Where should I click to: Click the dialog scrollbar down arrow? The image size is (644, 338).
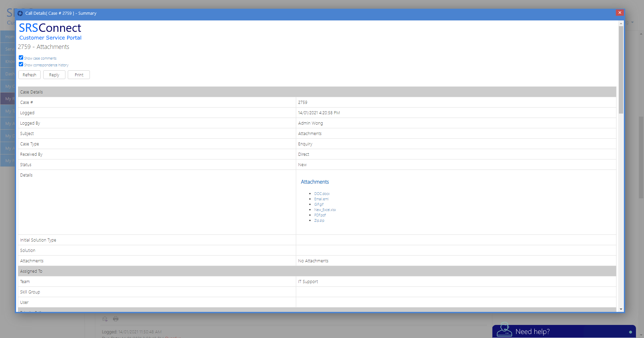[x=621, y=309]
